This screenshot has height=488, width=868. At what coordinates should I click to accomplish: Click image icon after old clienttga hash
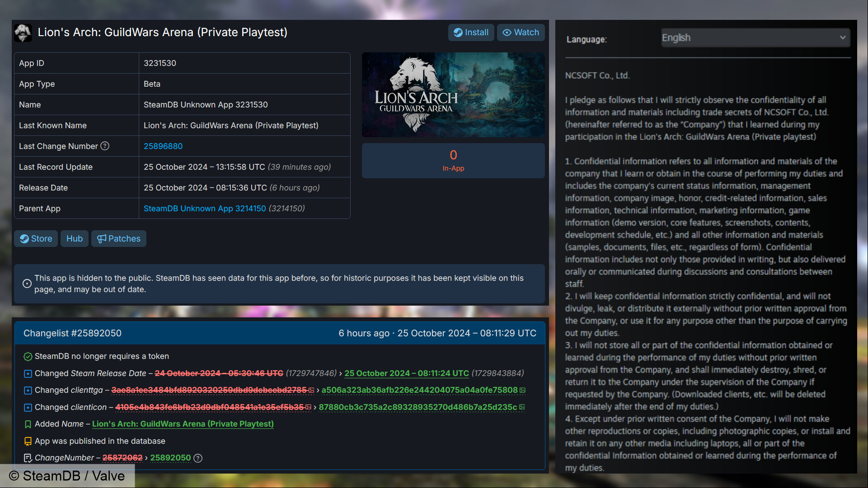[x=311, y=390]
